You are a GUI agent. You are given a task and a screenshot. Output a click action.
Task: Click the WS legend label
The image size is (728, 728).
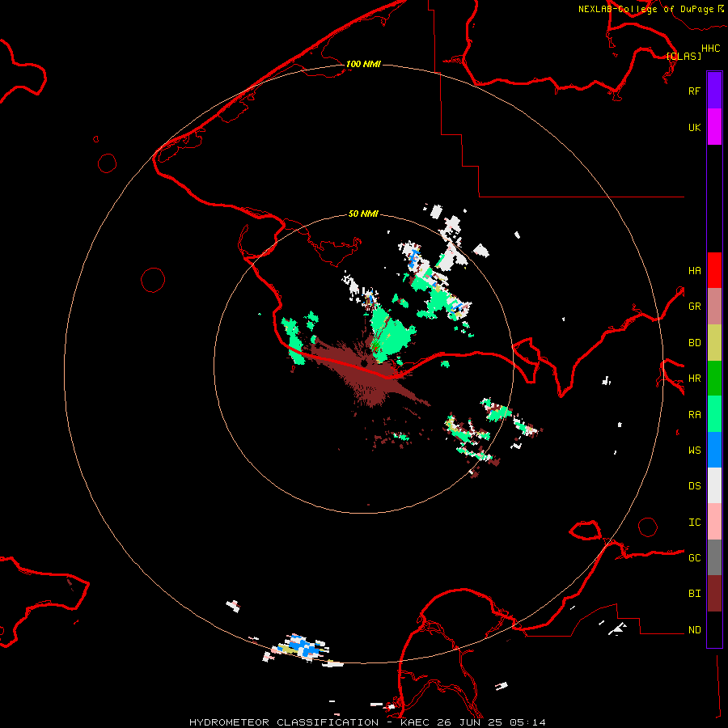694,450
